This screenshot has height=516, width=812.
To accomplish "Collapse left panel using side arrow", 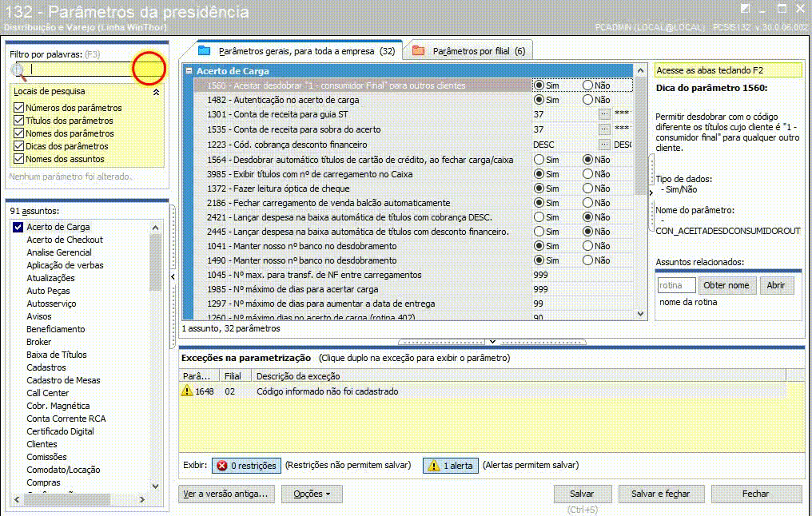I will tap(173, 277).
